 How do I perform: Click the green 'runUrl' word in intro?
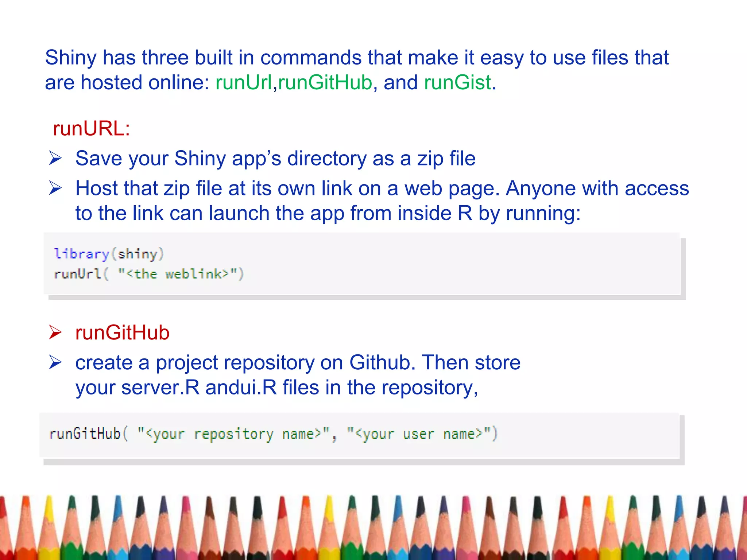(x=244, y=82)
